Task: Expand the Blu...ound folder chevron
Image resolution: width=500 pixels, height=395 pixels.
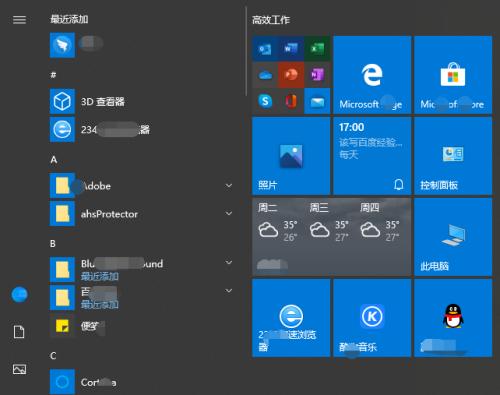Action: [229, 262]
